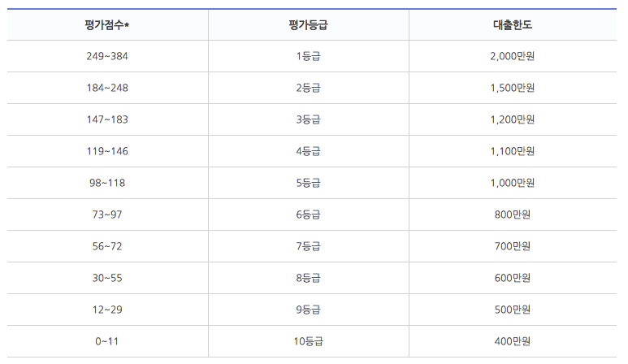628x364 pixels.
Task: Click the 400만원 loan limit cell
Action: click(x=512, y=341)
